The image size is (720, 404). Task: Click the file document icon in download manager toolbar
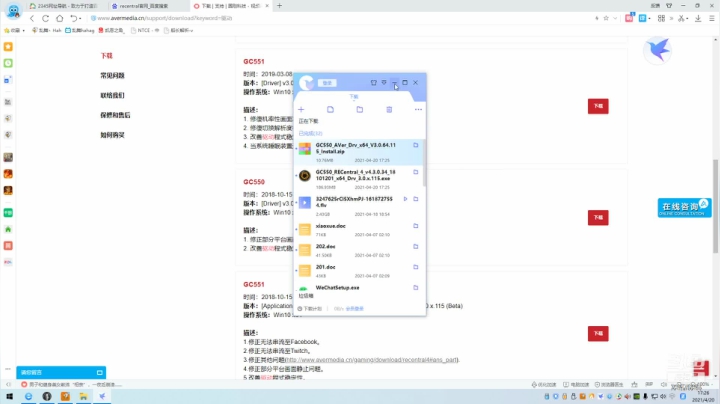tap(330, 109)
